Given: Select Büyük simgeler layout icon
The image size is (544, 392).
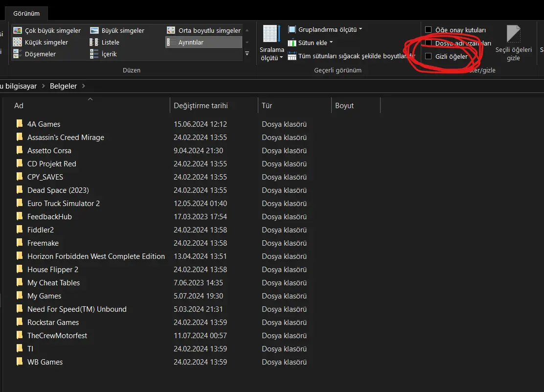Looking at the screenshot, I should click(94, 30).
